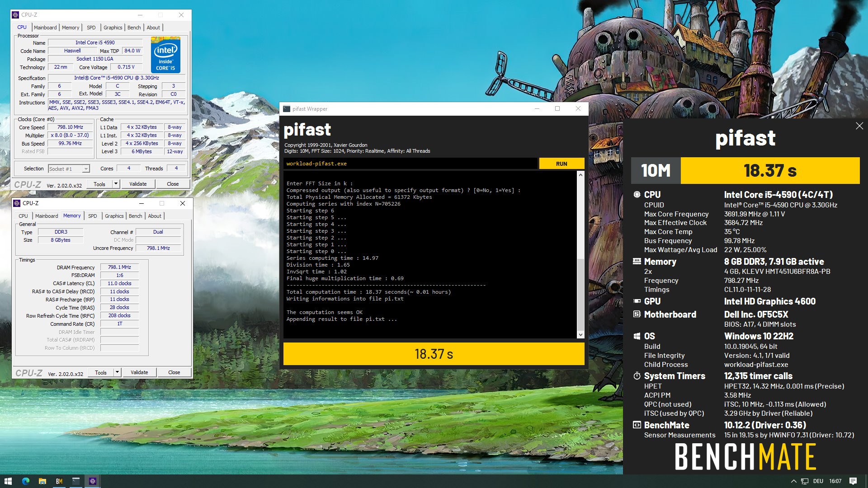This screenshot has width=868, height=488.
Task: Click the network tray icon
Action: coord(805,481)
